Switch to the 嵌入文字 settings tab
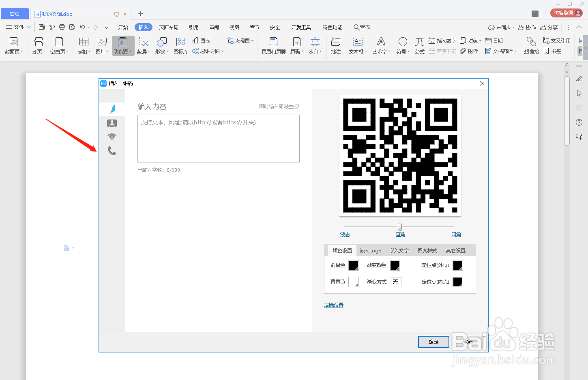The height and width of the screenshot is (380, 588). pyautogui.click(x=399, y=250)
